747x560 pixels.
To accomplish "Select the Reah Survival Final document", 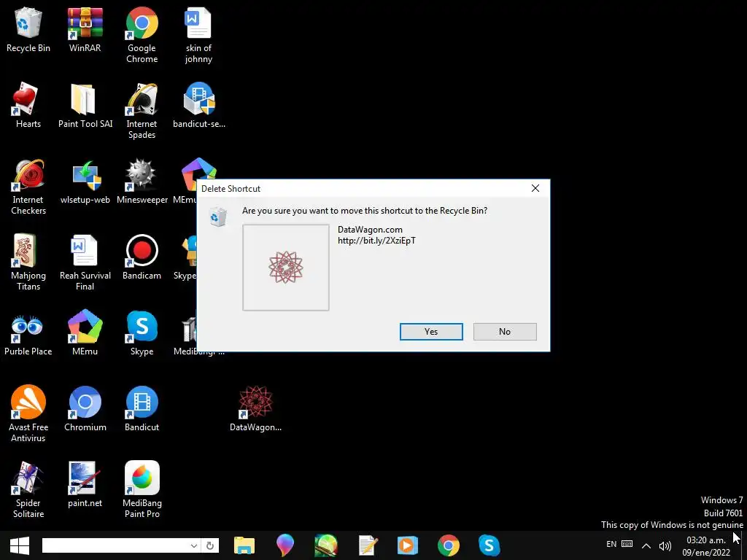I will pyautogui.click(x=85, y=262).
